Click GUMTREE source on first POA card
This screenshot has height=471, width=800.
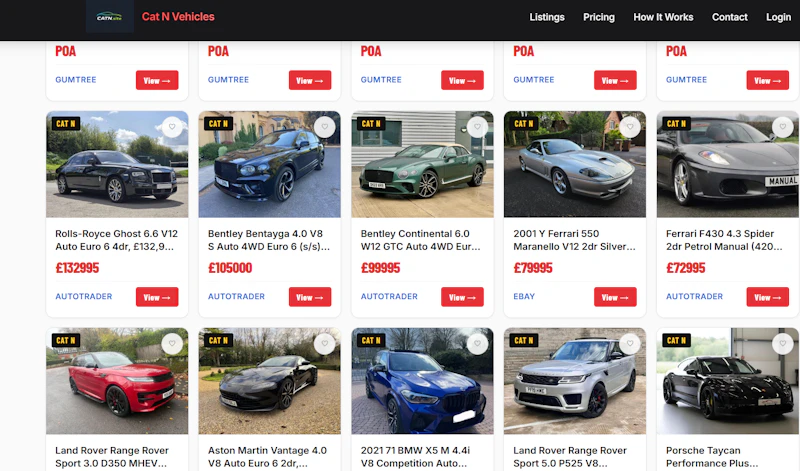pos(76,80)
